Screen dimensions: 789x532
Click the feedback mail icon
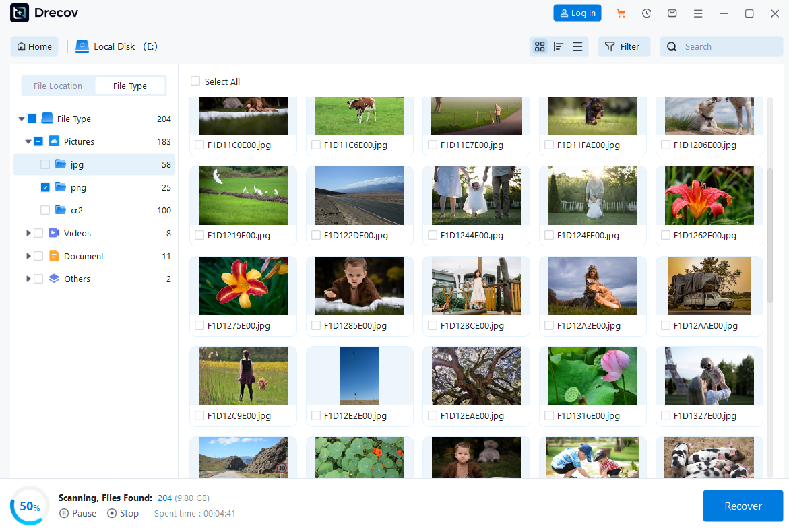coord(672,13)
